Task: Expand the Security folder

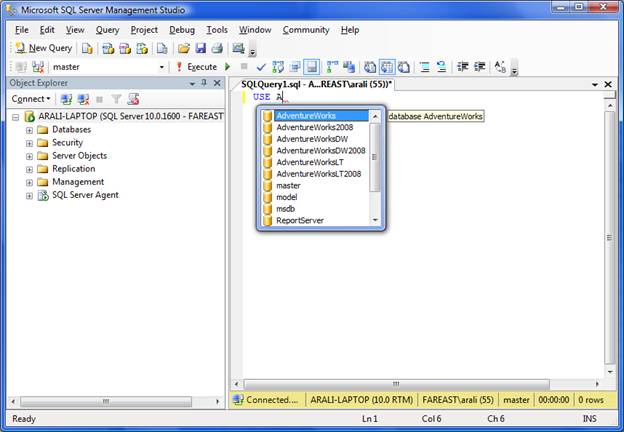Action: point(29,143)
